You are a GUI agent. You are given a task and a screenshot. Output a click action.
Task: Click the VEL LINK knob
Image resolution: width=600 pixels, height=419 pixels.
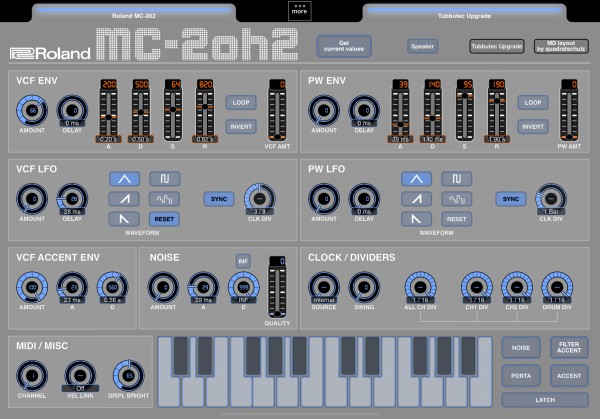point(80,376)
